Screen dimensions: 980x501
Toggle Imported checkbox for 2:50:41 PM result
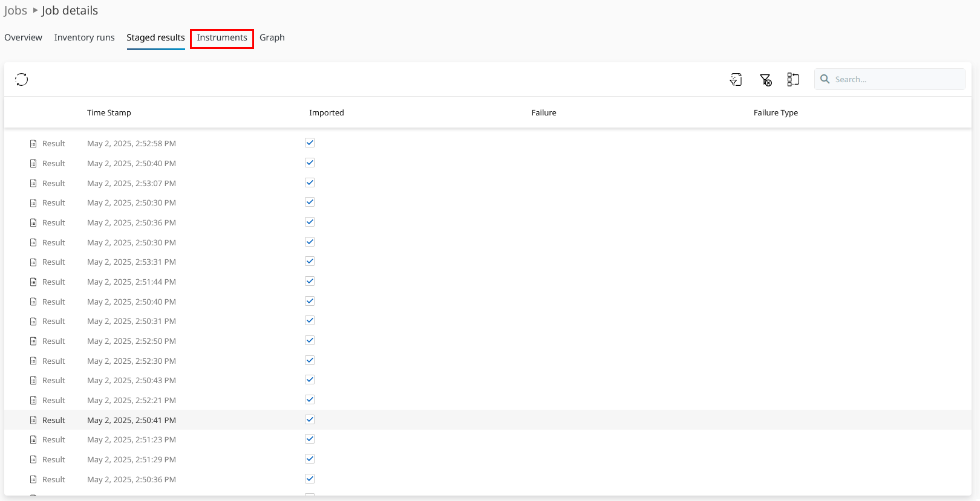pos(310,419)
